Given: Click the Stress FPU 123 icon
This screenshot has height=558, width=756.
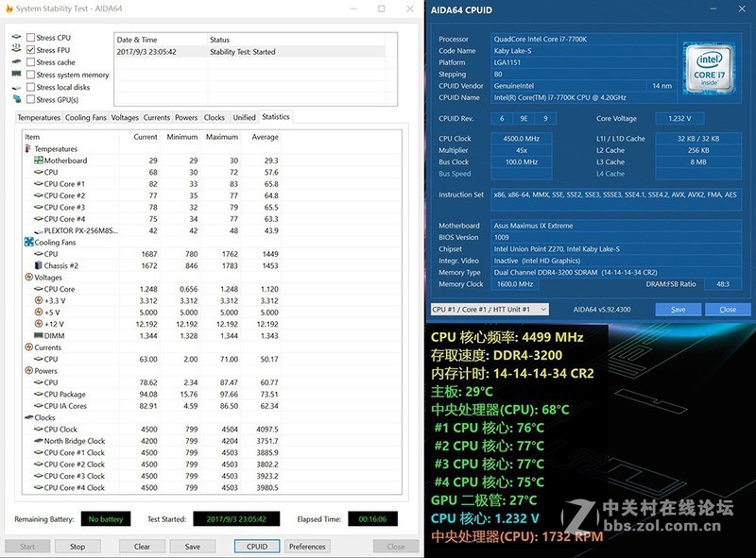Looking at the screenshot, I should [16, 49].
